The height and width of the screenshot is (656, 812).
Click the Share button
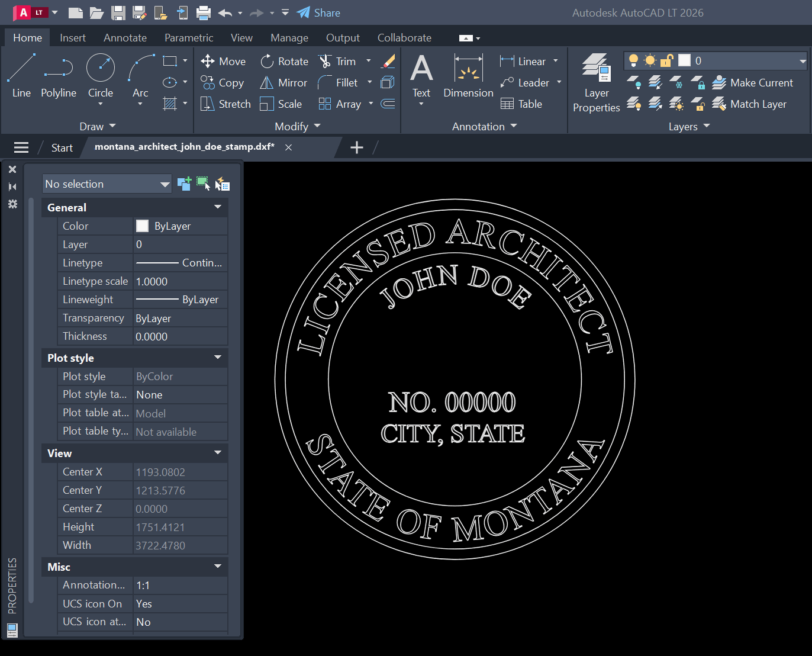(x=318, y=12)
